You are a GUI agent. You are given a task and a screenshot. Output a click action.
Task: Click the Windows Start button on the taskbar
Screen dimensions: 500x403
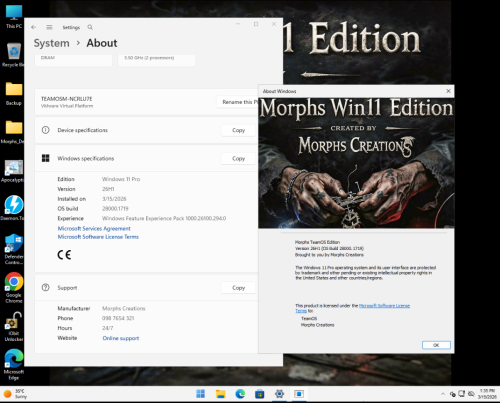click(x=201, y=394)
